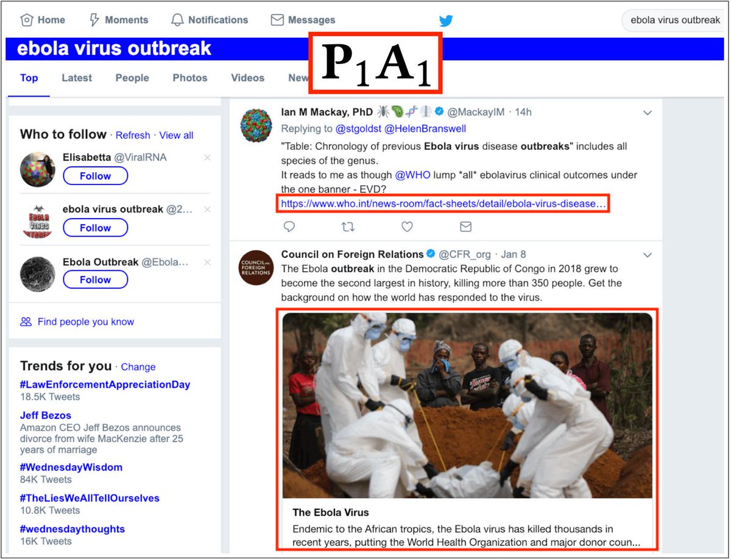Retweet Ian Mackay's tweet
The height and width of the screenshot is (560, 731).
tap(348, 226)
